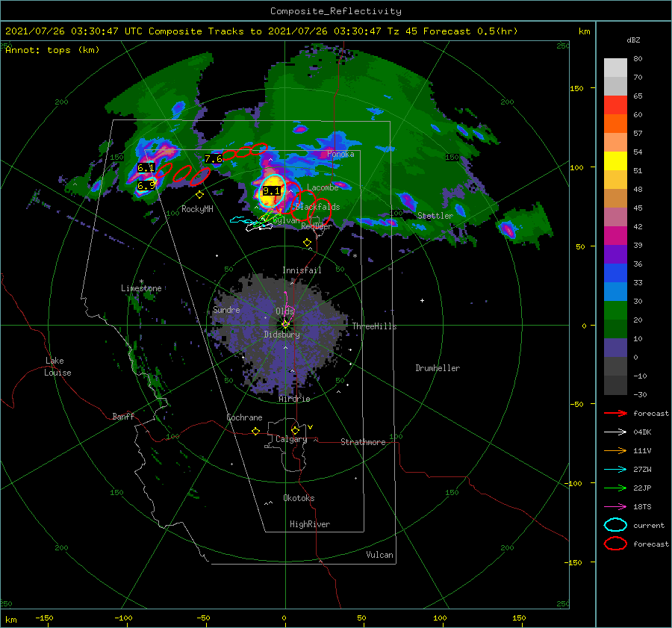The image size is (672, 628).
Task: Click the Lacombe town label
Action: point(323,187)
